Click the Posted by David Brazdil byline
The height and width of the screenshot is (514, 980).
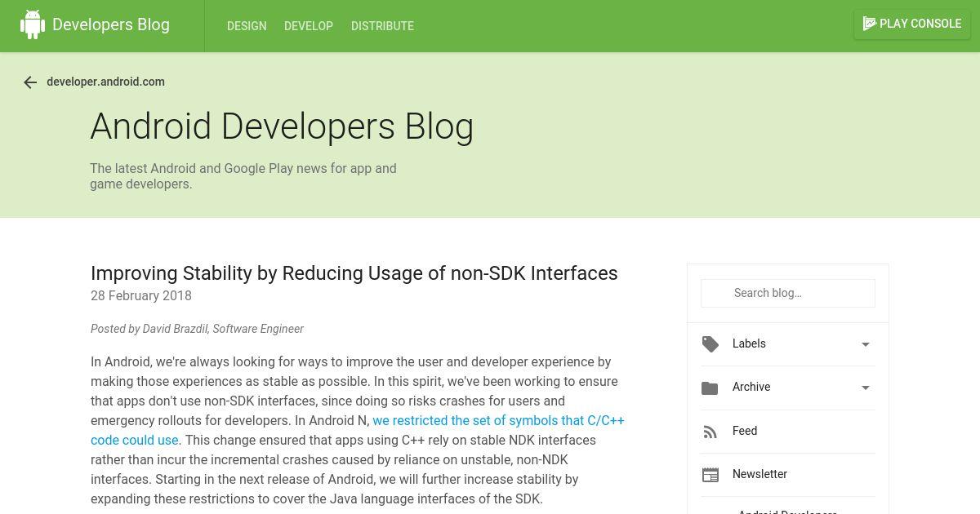point(197,329)
